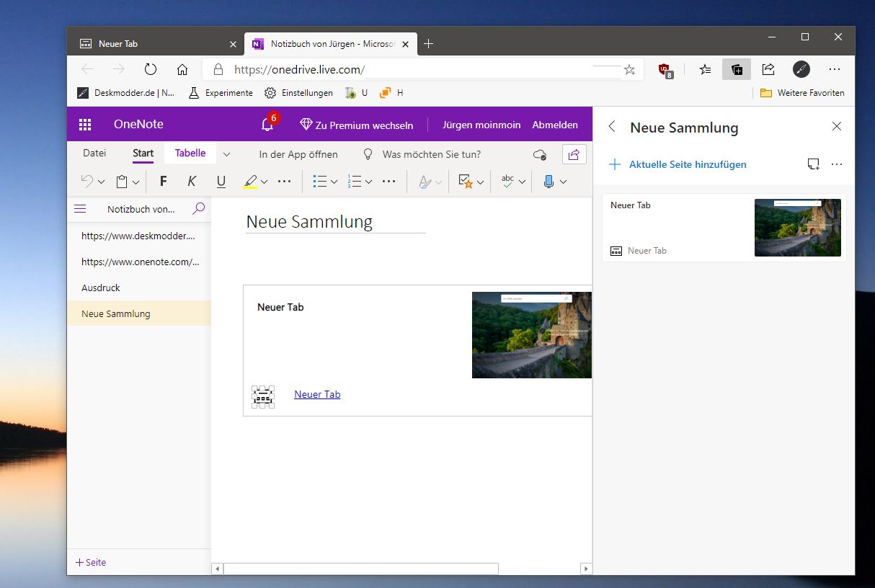The width and height of the screenshot is (875, 588).
Task: Add a new page with + Seite
Action: pos(91,562)
